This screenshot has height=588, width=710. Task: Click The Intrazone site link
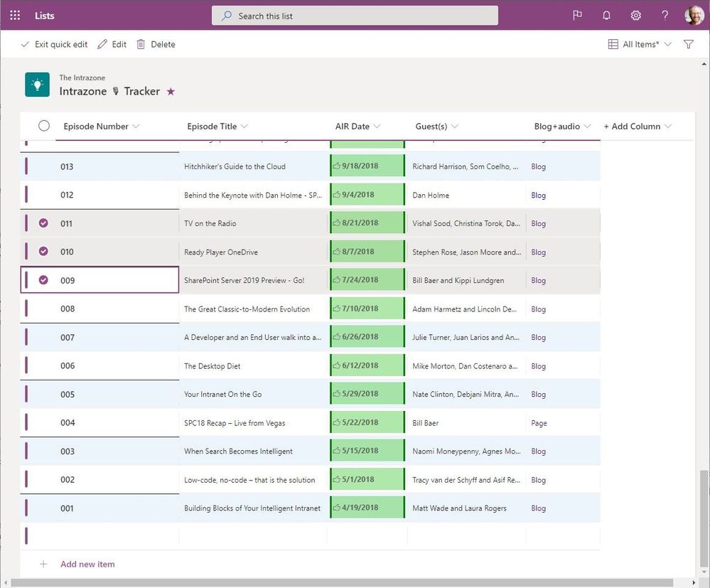click(82, 77)
